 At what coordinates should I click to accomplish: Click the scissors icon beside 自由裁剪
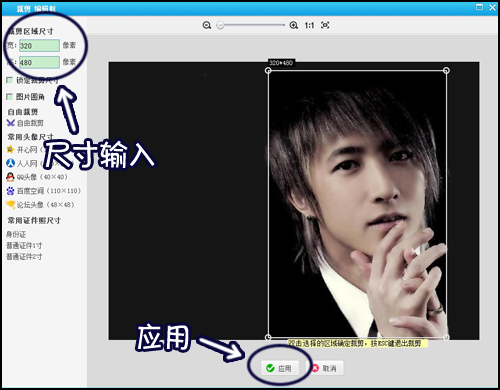coord(11,123)
